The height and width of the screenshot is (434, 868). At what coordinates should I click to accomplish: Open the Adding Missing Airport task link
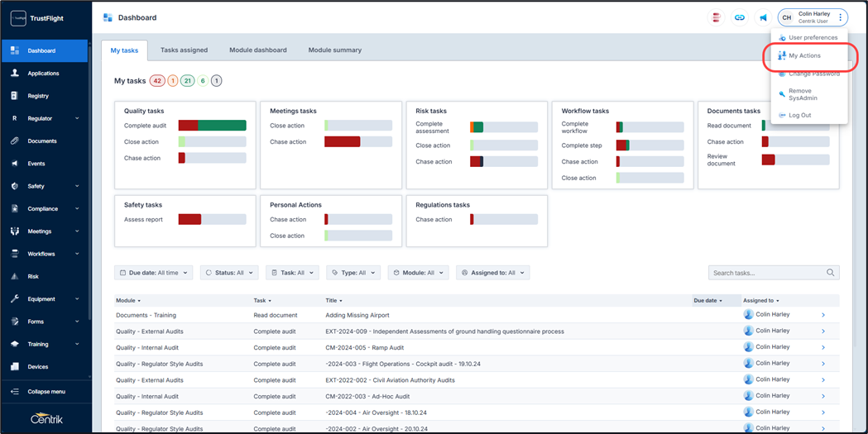(x=357, y=315)
